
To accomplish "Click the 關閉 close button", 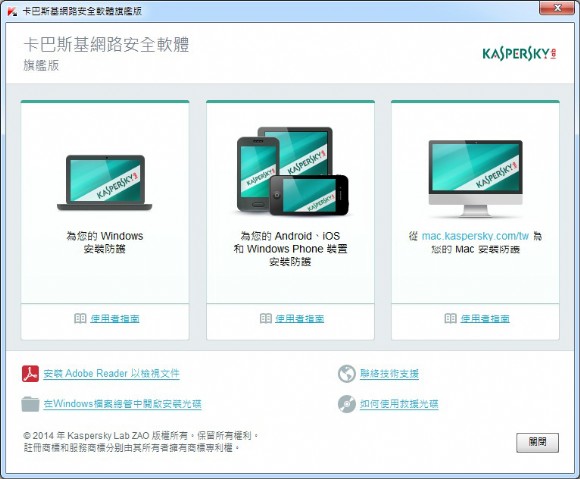I will [537, 442].
